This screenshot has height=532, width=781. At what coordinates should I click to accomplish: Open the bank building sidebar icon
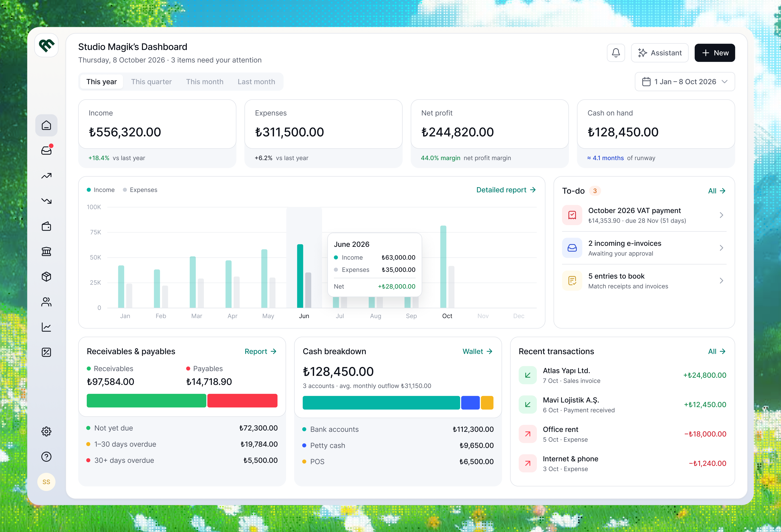point(46,252)
